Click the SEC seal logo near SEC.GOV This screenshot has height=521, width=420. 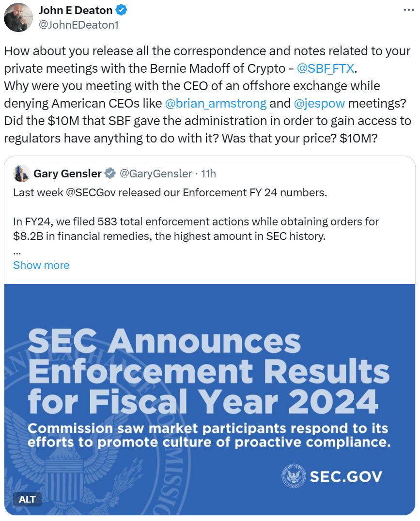pos(294,476)
